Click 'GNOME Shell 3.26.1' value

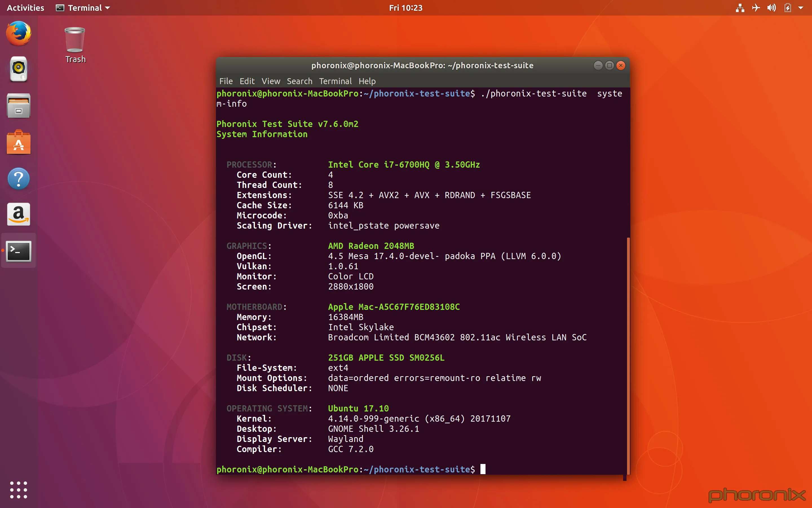point(374,429)
